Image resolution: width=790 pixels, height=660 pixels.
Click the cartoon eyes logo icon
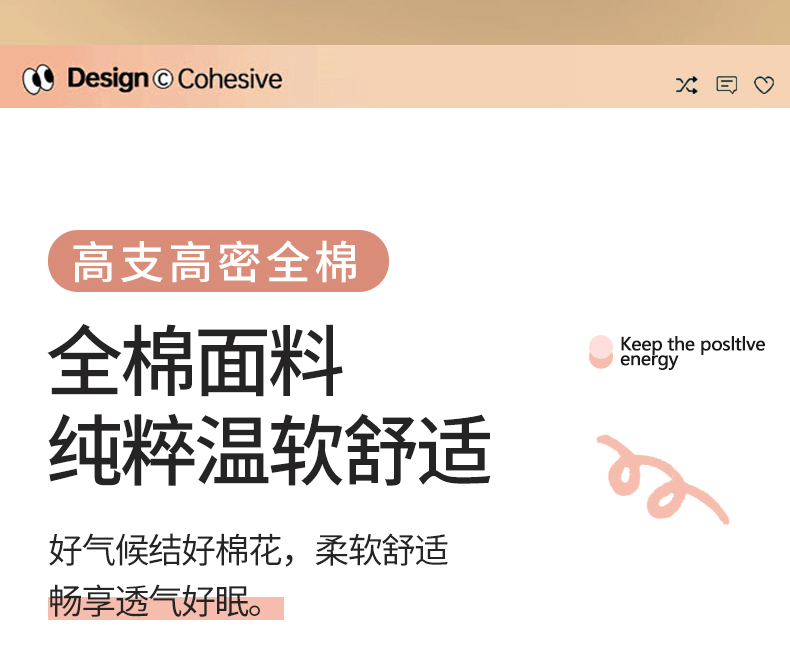click(x=39, y=79)
